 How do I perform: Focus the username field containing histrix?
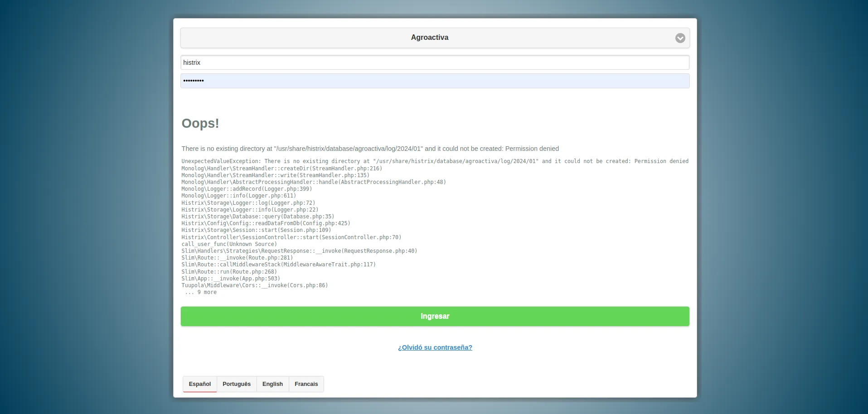coord(434,63)
